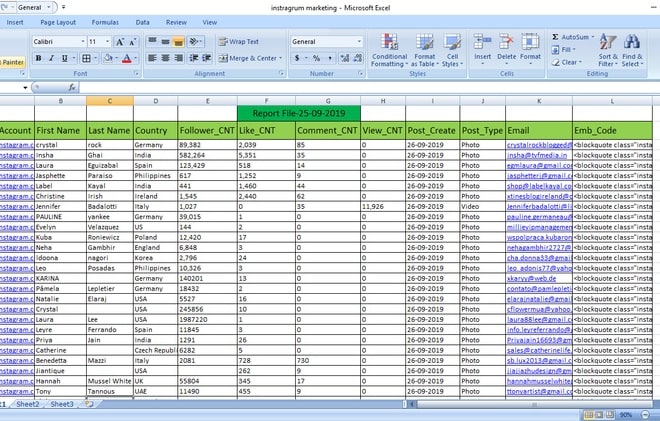Click Merge & Center
Image resolution: width=660 pixels, height=421 pixels.
[x=248, y=58]
